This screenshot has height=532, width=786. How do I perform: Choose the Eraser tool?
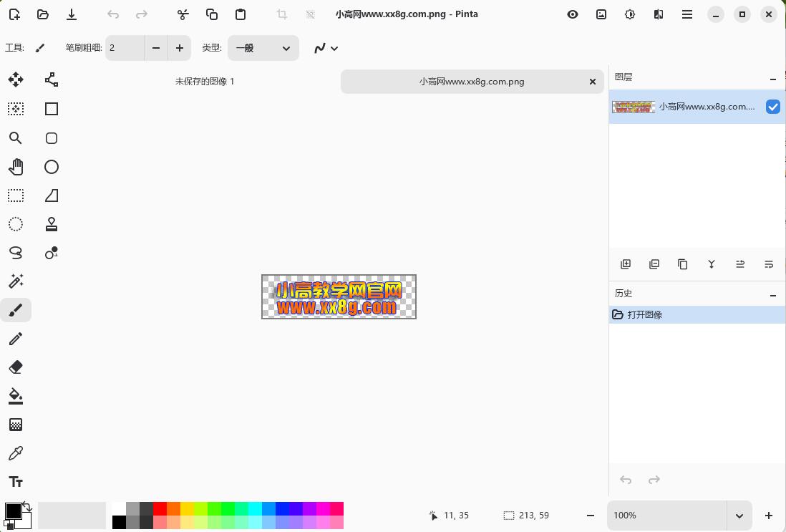(x=16, y=367)
